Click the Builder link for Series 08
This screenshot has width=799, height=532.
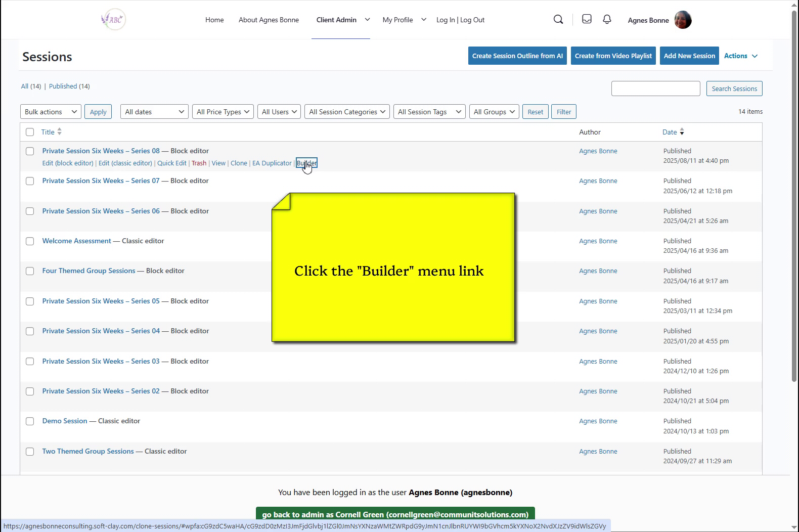(306, 163)
